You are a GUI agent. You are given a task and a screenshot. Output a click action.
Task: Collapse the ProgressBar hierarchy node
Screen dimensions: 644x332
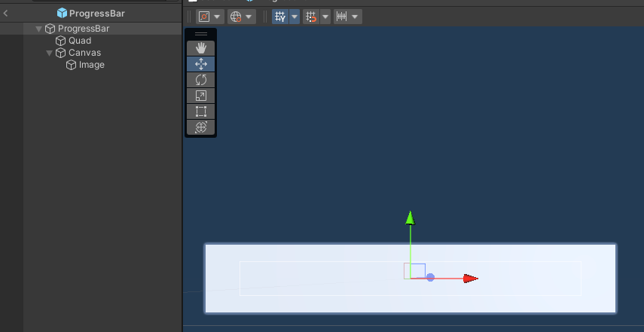(x=39, y=29)
